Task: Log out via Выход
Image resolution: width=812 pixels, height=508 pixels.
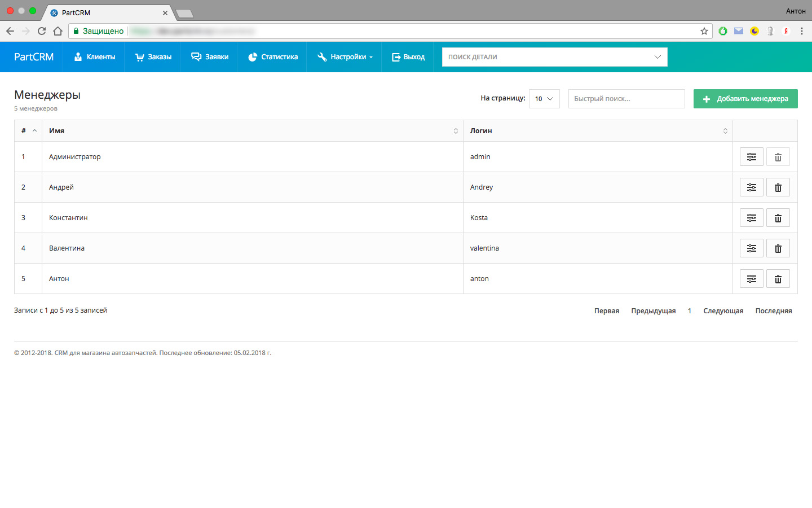Action: pos(408,57)
